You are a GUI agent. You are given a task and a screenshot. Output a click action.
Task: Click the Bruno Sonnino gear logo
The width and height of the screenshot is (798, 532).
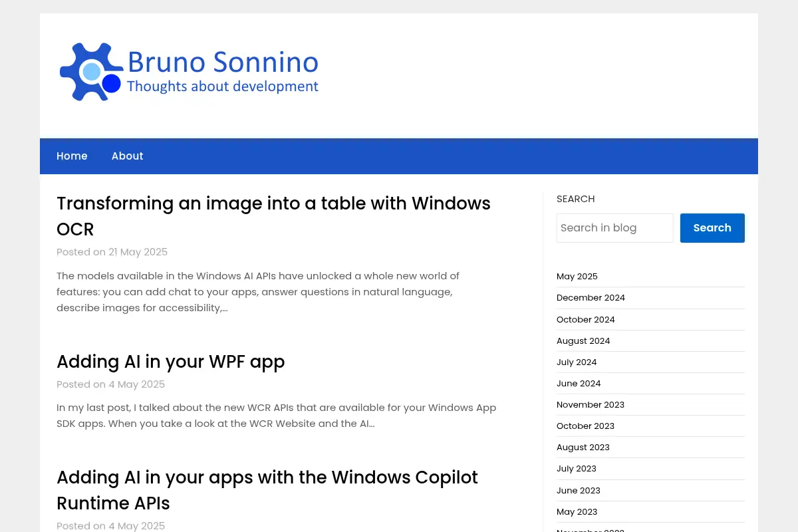91,72
